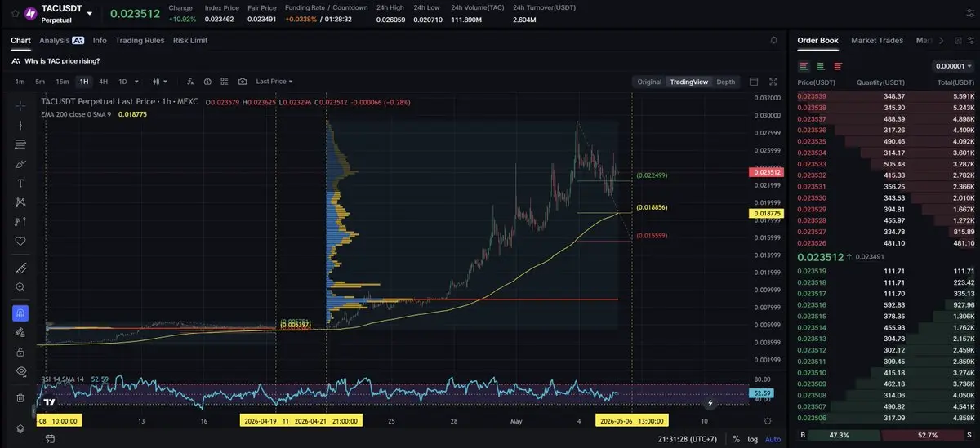The image size is (980, 448).
Task: Show both buy and sell orders view
Action: tap(804, 66)
